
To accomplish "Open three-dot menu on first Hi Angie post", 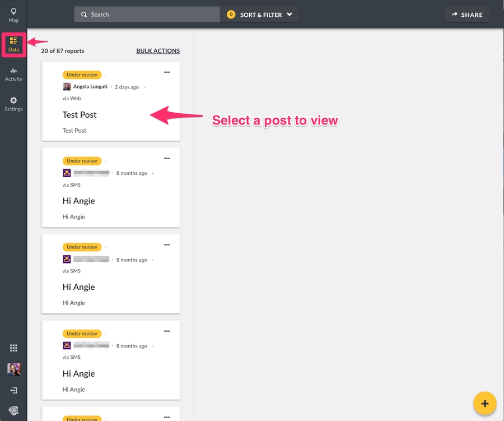I will point(167,159).
